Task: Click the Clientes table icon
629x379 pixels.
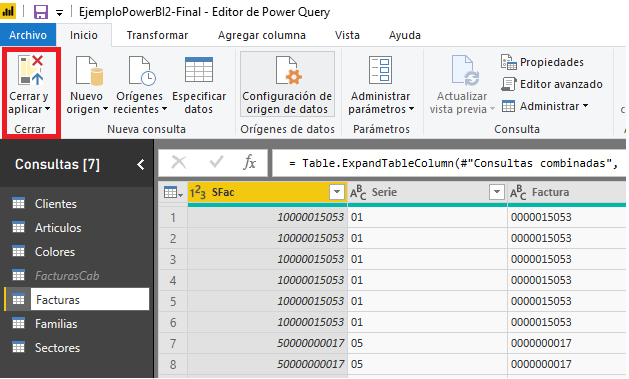Action: 18,203
